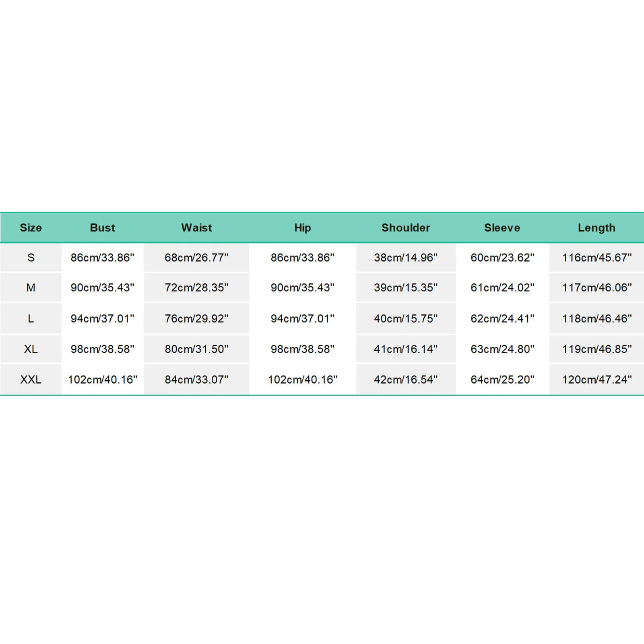Select the L size row label

coord(31,319)
